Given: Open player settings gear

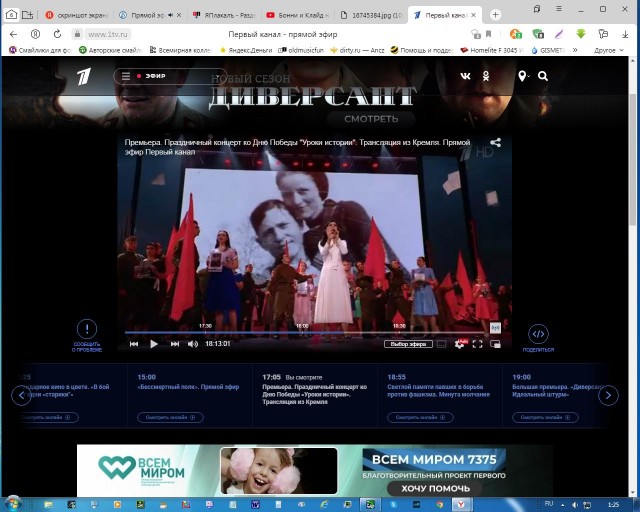Looking at the screenshot, I should pos(460,344).
